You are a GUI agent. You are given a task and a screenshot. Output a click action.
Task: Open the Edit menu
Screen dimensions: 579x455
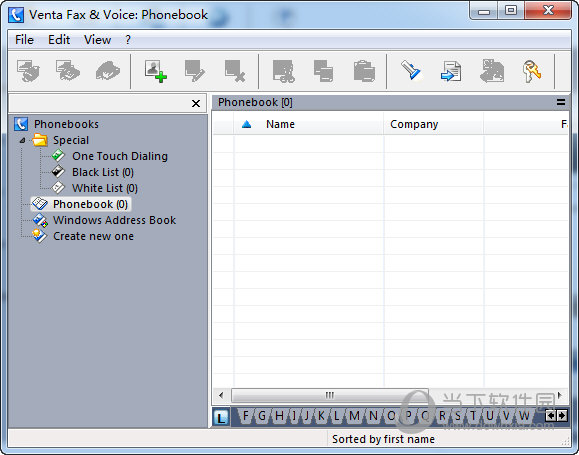(x=59, y=40)
